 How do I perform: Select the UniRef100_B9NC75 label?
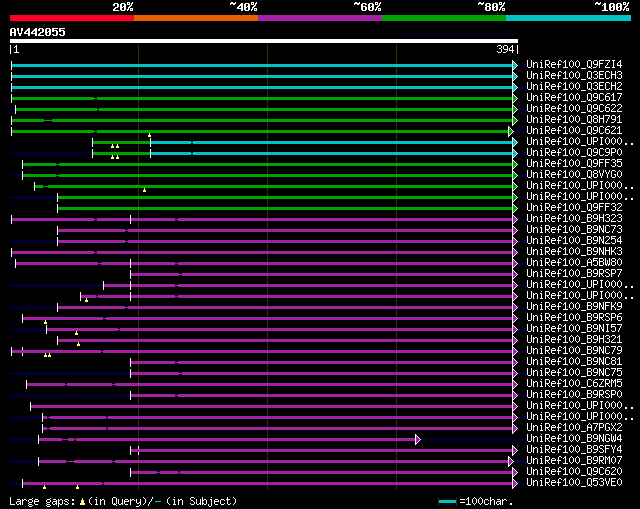pyautogui.click(x=574, y=372)
